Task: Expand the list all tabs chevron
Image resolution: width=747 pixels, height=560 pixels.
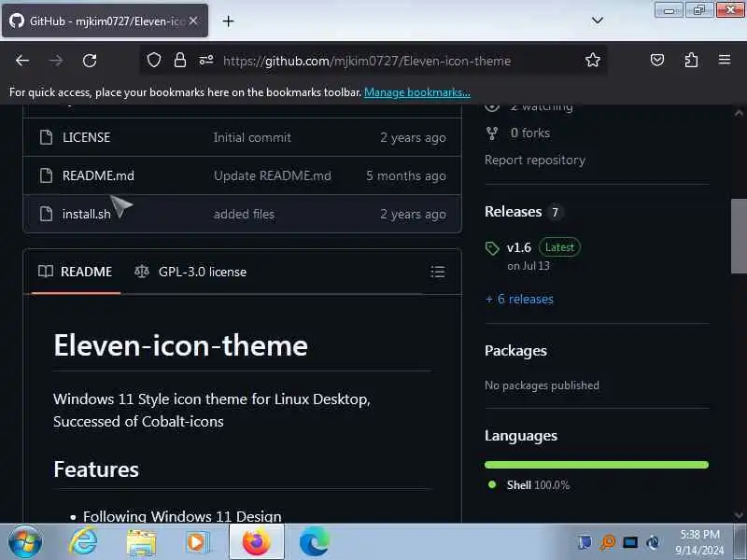Action: click(x=597, y=21)
